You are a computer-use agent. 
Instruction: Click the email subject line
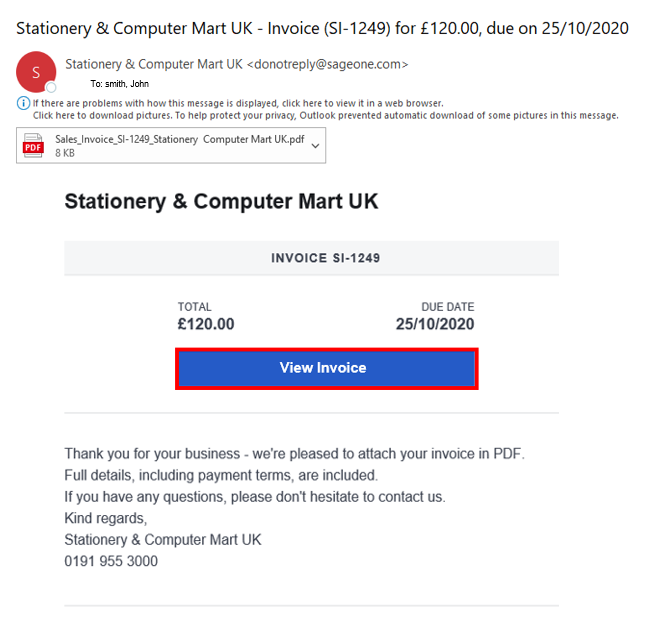pos(322,28)
